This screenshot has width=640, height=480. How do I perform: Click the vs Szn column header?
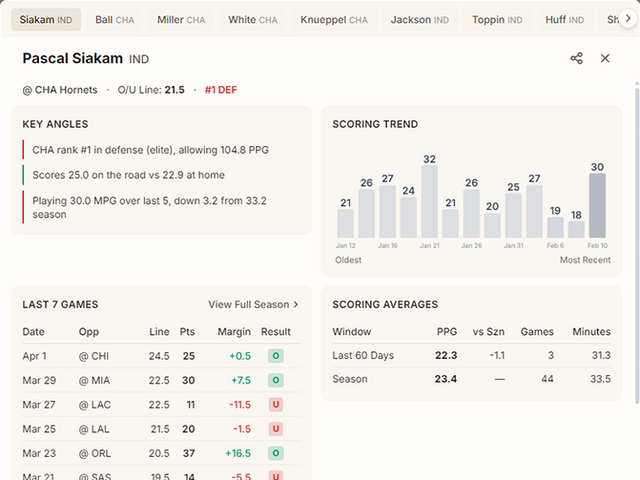point(489,331)
